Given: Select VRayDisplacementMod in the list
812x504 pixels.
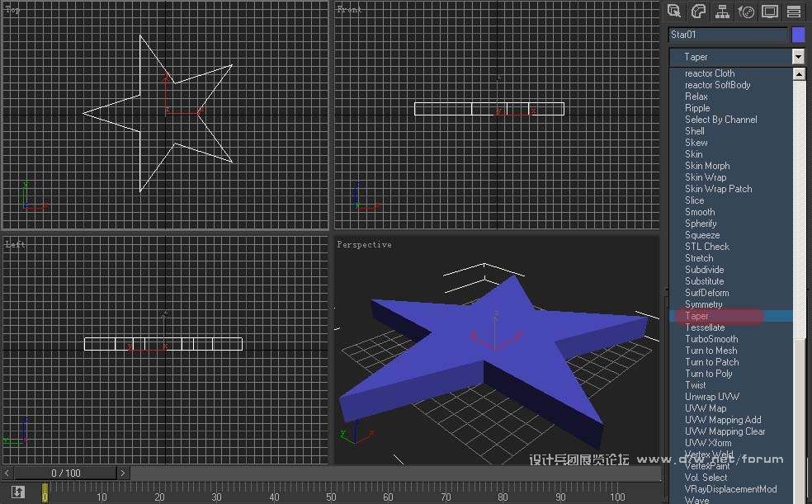Looking at the screenshot, I should click(x=730, y=489).
